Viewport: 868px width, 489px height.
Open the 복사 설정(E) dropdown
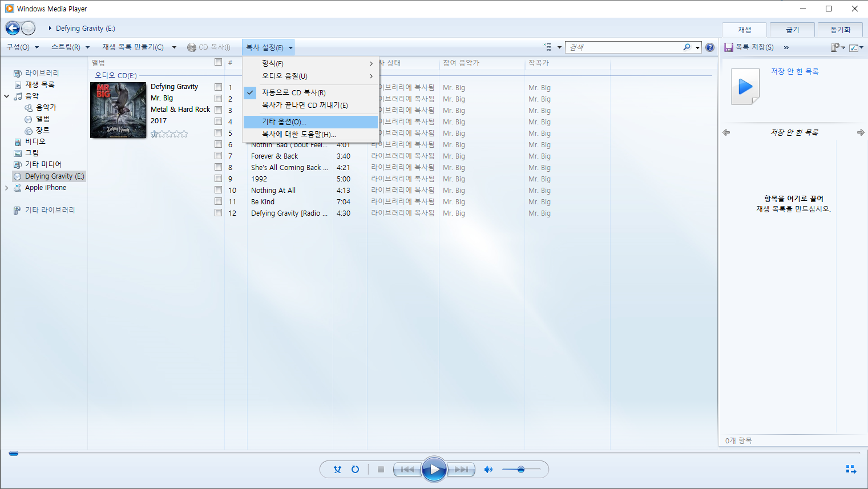[x=269, y=47]
